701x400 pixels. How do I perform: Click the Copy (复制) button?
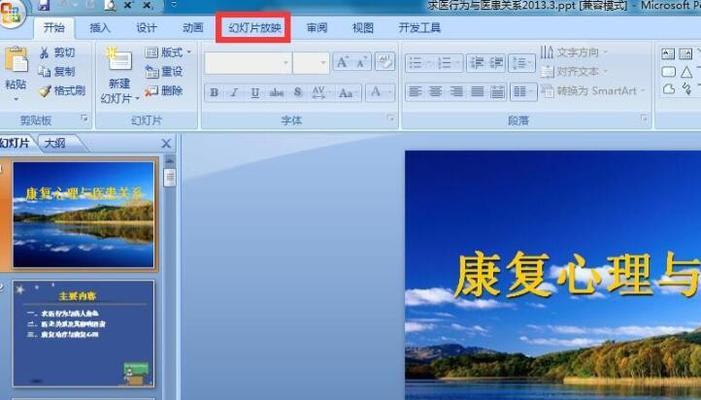(x=57, y=72)
